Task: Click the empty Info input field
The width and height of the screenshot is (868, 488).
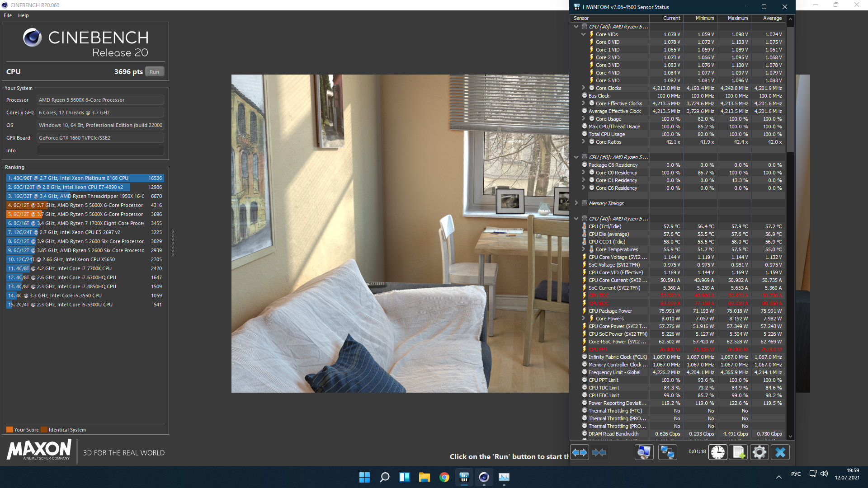Action: click(x=100, y=150)
